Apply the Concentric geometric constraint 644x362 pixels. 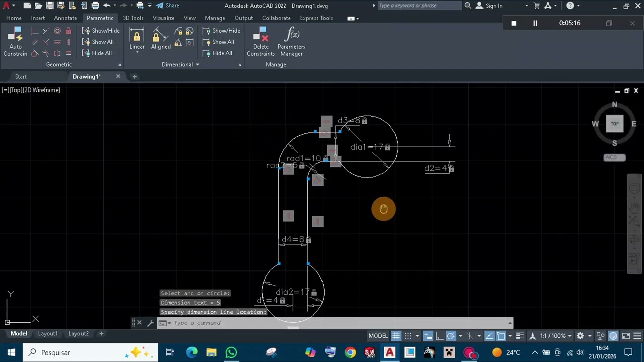point(57,31)
